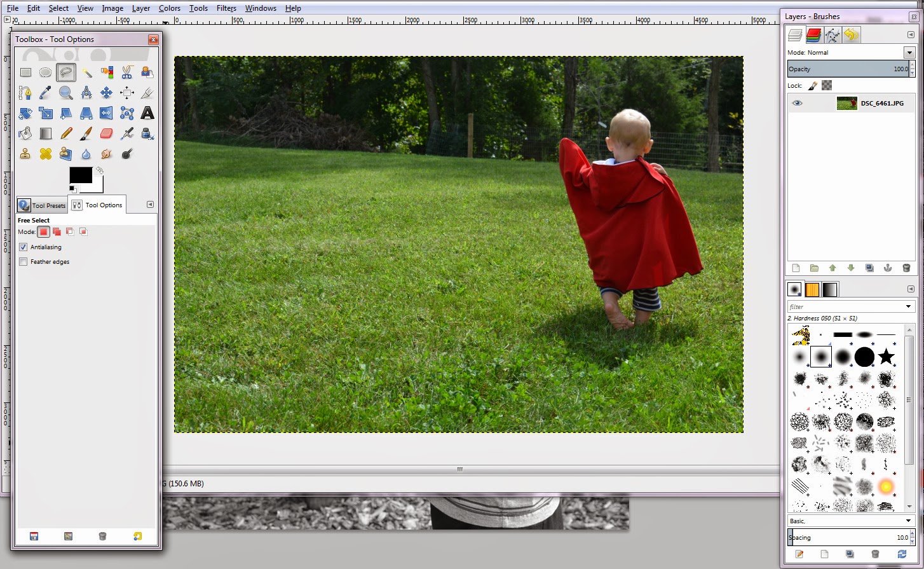Screen dimensions: 924x569
Task: Open the Tool Options panel menu arrow
Action: coord(150,204)
